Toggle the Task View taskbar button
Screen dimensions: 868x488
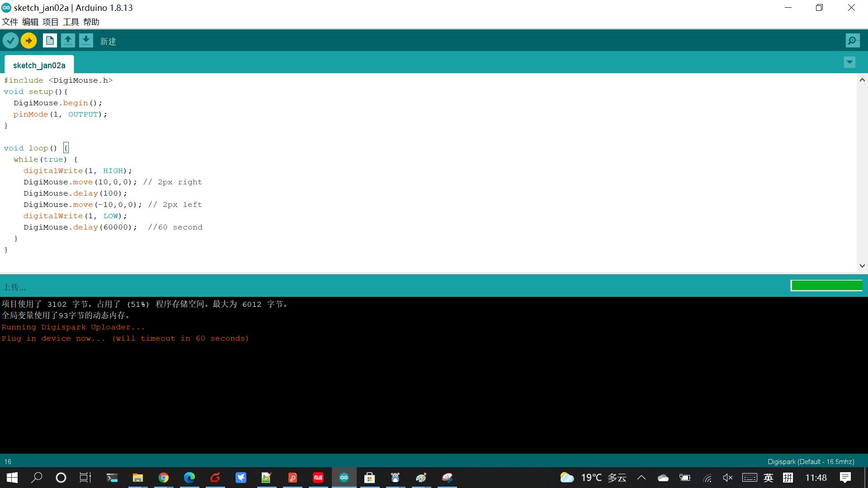[x=85, y=478]
